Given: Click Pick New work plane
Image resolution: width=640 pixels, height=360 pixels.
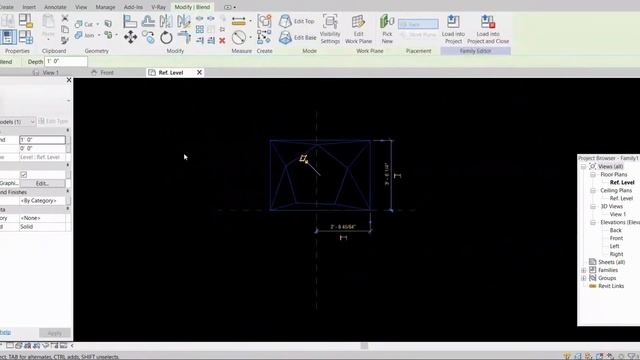Looking at the screenshot, I should pyautogui.click(x=387, y=29).
